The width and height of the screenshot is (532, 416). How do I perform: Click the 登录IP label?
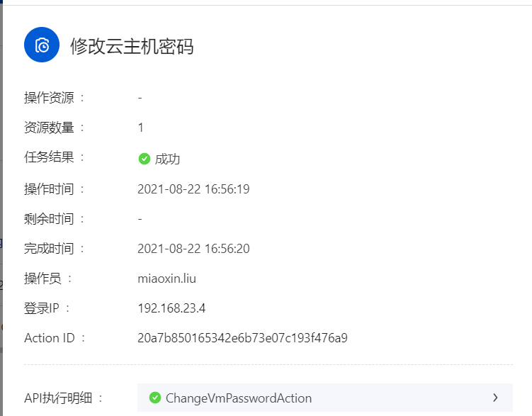point(42,308)
